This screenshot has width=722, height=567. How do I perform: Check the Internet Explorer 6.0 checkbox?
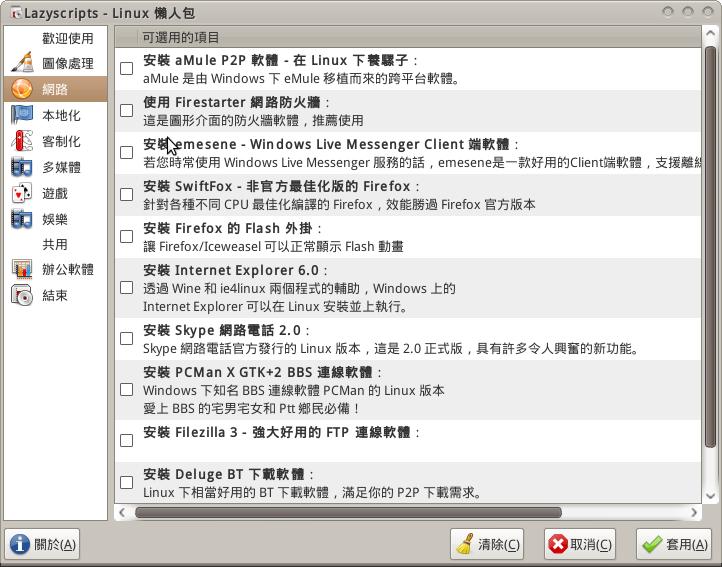point(127,288)
